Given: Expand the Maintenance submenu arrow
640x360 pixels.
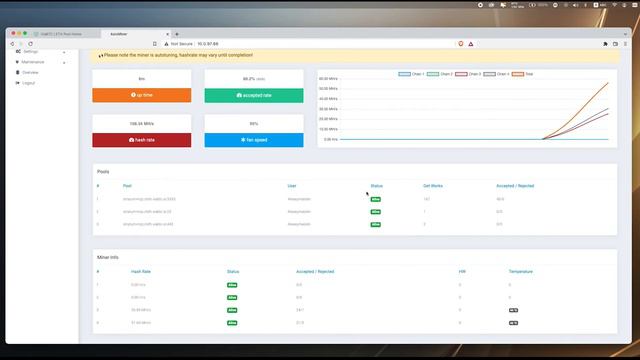Looking at the screenshot, I should [x=64, y=62].
